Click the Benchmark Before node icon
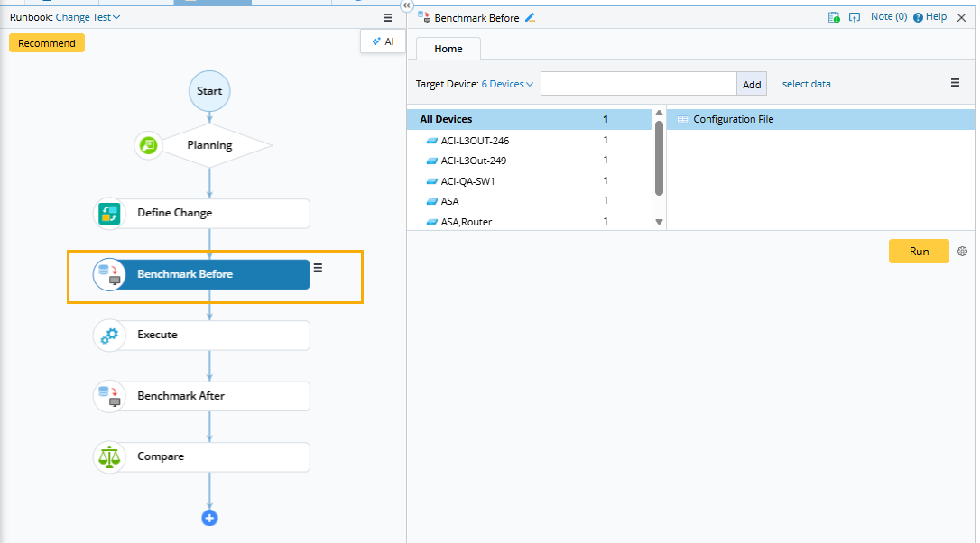Viewport: 980px width, 543px height. click(x=109, y=274)
